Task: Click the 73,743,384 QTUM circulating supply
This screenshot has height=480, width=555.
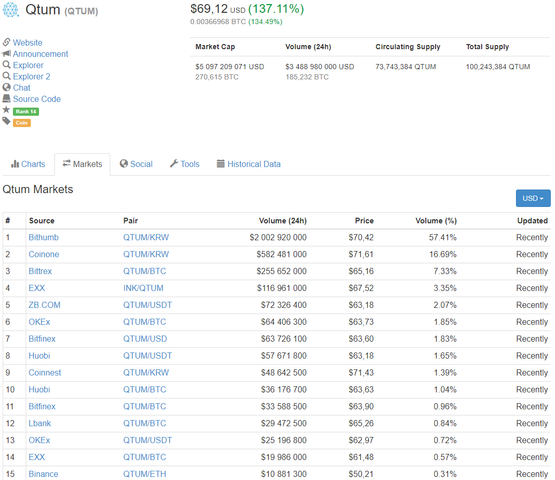Action: [406, 67]
